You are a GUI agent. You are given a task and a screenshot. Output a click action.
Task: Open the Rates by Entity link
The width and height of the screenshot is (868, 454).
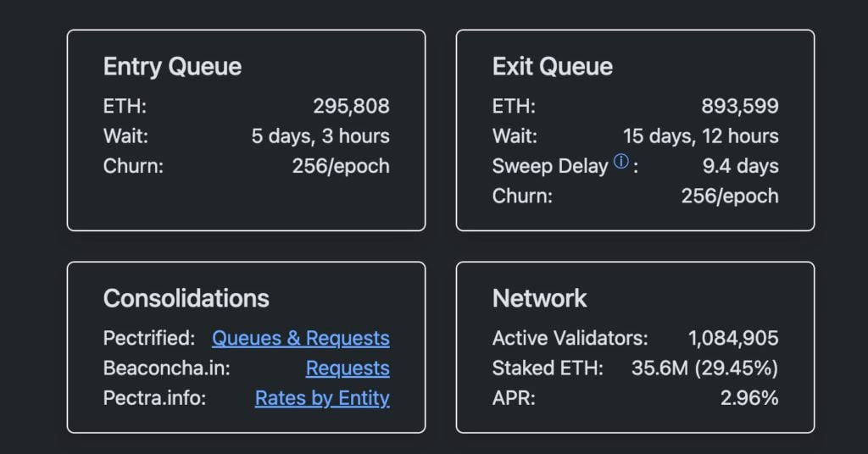pos(322,397)
